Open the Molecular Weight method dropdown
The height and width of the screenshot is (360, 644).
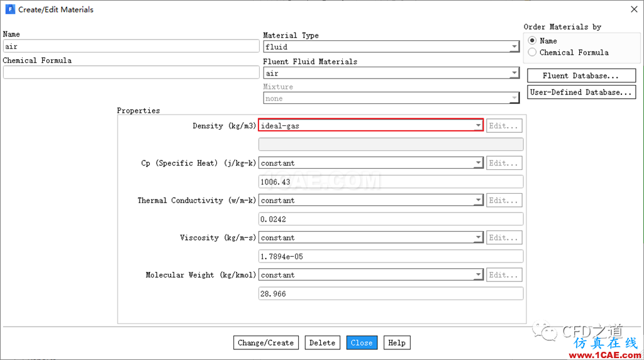coord(370,275)
